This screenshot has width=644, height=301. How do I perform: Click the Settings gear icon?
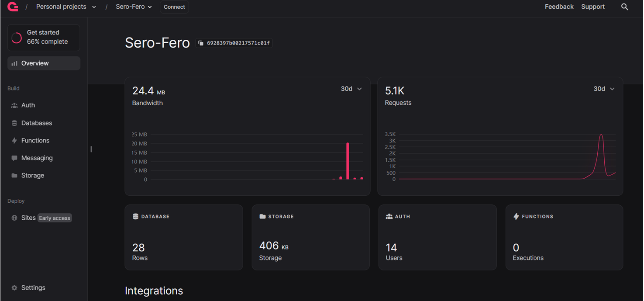[14, 288]
